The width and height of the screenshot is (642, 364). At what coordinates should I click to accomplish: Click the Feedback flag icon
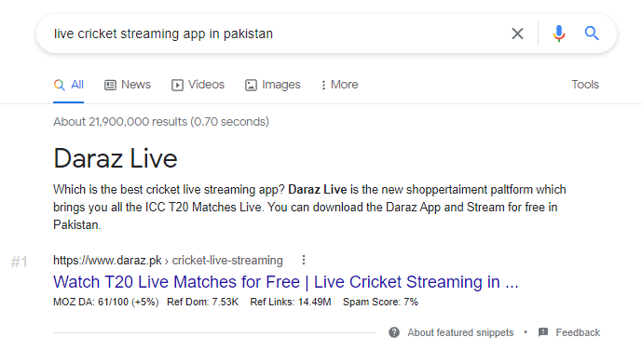point(543,332)
